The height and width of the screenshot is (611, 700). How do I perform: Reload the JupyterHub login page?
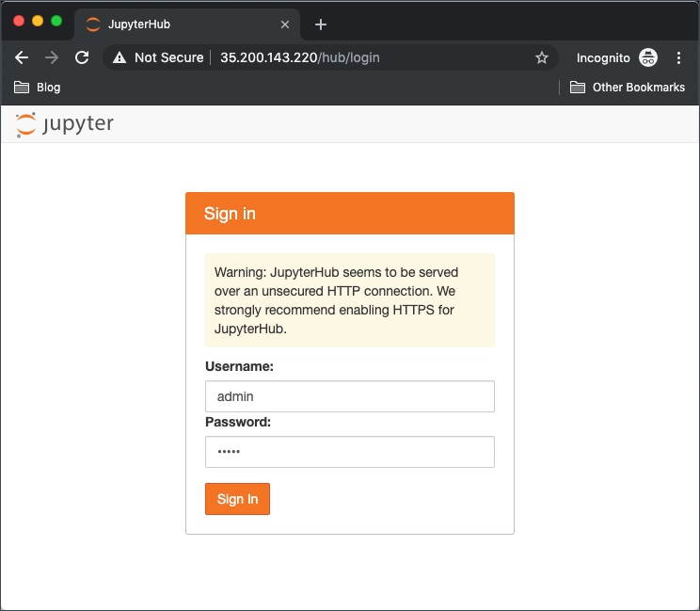pos(82,57)
